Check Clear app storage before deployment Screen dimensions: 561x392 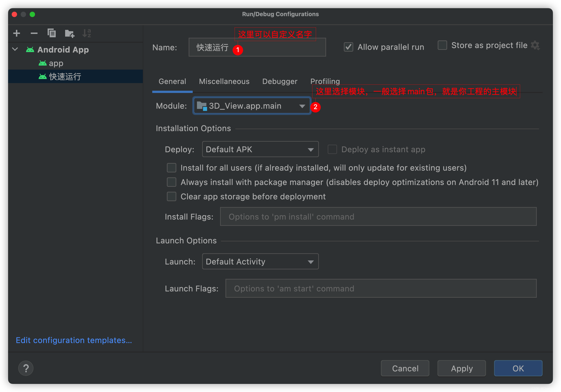coord(172,197)
